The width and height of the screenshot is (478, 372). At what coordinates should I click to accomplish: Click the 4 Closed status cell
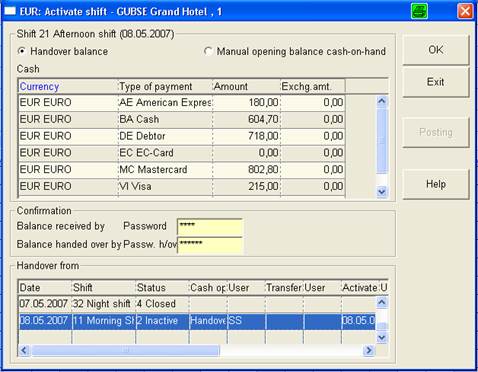pyautogui.click(x=162, y=304)
